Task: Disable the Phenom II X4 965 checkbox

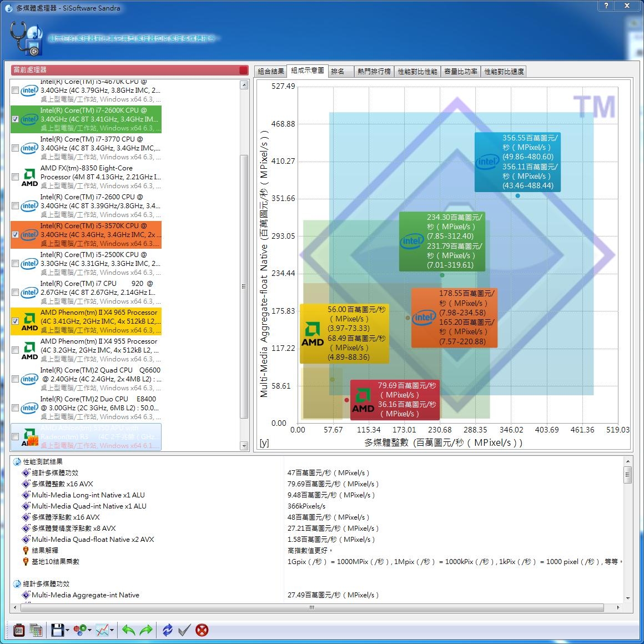Action: 15,321
